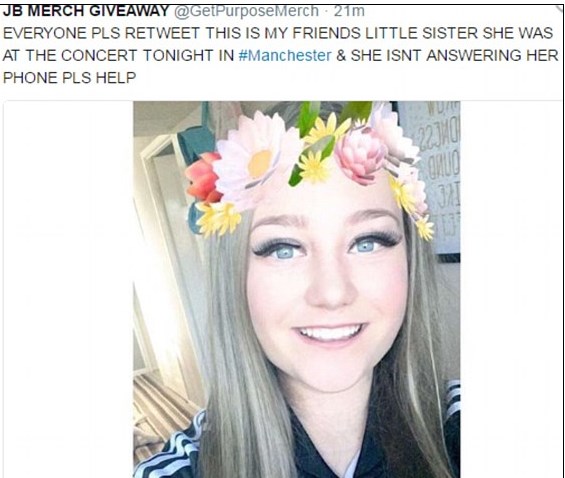The width and height of the screenshot is (565, 478).
Task: Open the attached selfie photo
Action: click(297, 289)
